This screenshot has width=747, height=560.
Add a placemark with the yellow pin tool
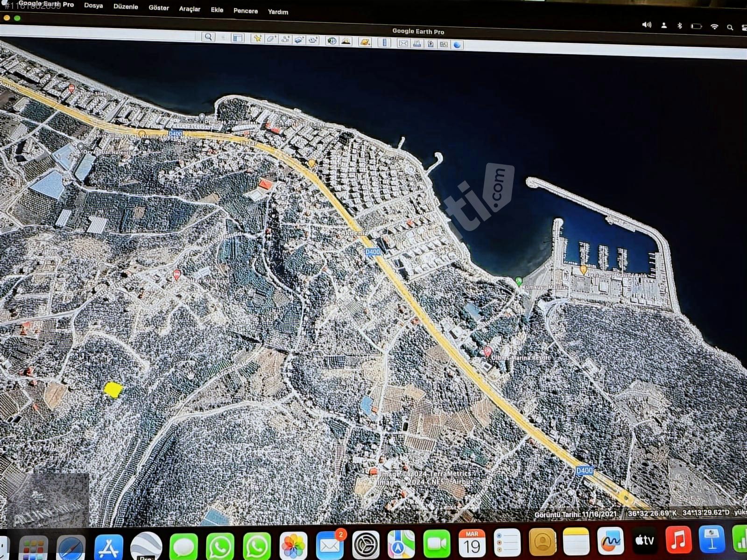(256, 38)
